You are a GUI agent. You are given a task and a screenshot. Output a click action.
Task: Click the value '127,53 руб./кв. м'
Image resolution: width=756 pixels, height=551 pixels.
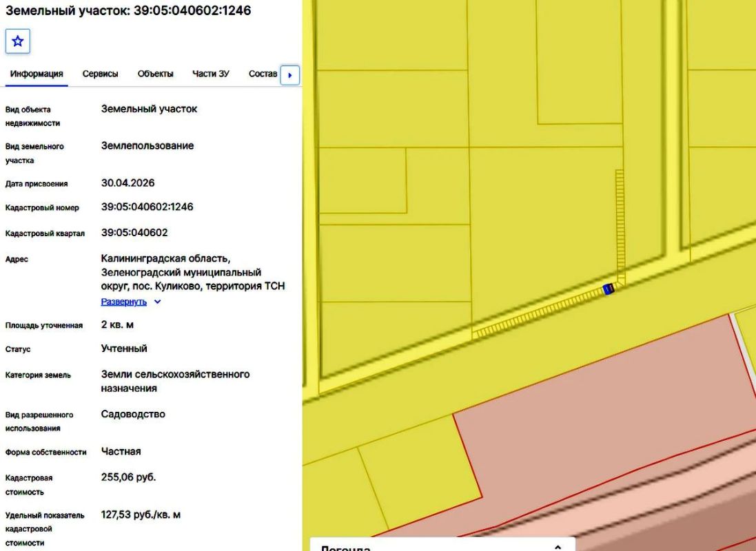click(x=141, y=515)
